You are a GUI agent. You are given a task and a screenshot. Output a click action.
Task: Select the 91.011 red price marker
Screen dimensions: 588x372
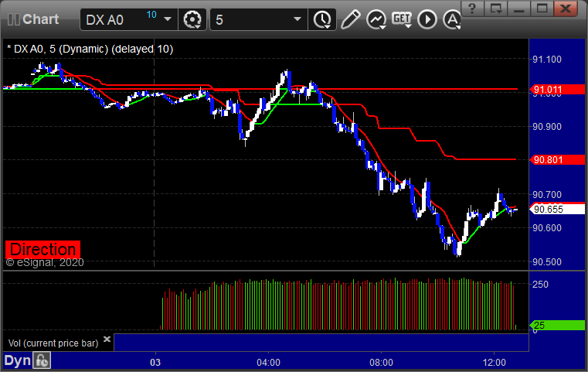[557, 90]
